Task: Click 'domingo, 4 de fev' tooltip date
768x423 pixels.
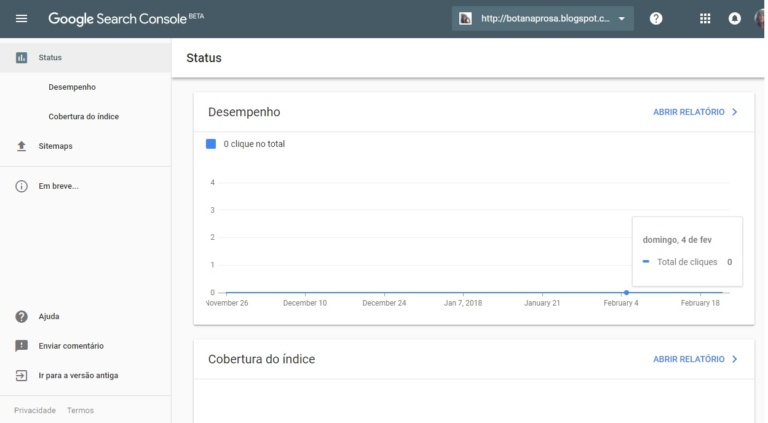Action: pos(677,240)
